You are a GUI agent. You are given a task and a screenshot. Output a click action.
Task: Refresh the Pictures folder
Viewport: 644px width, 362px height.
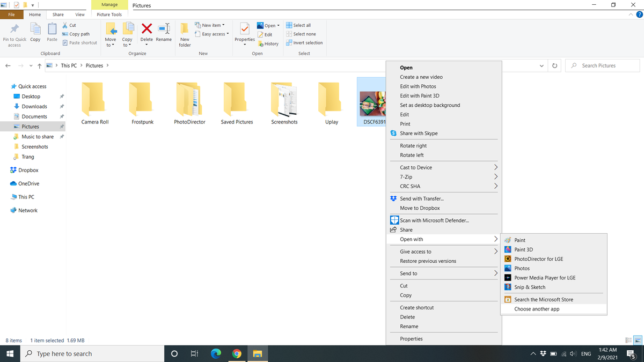554,65
